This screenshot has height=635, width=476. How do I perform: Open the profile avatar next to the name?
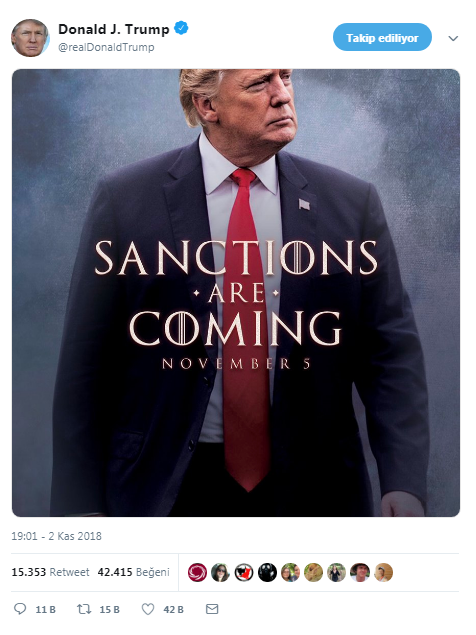click(30, 38)
